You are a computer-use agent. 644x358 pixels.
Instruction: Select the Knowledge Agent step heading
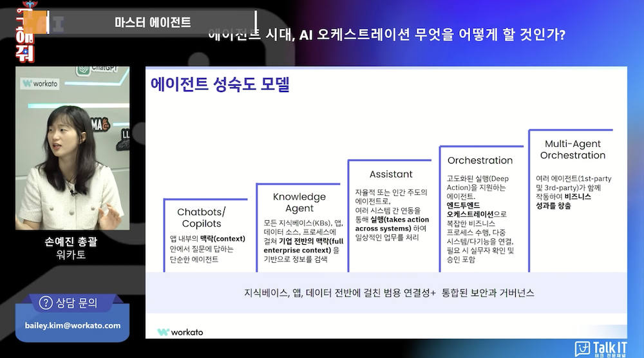299,203
